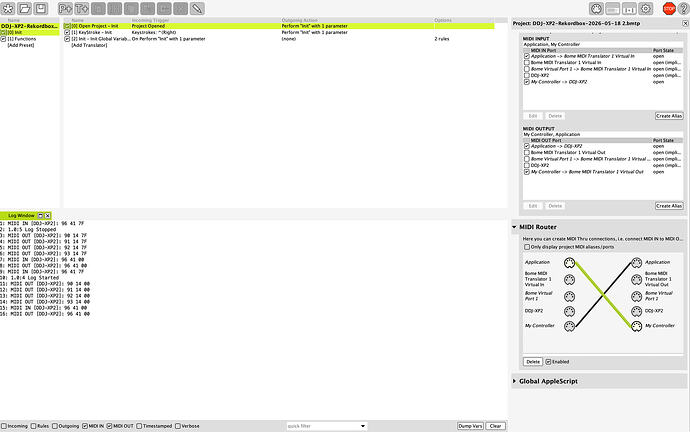The image size is (690, 432).
Task: Select the [1] Functions preset
Action: (x=29, y=39)
